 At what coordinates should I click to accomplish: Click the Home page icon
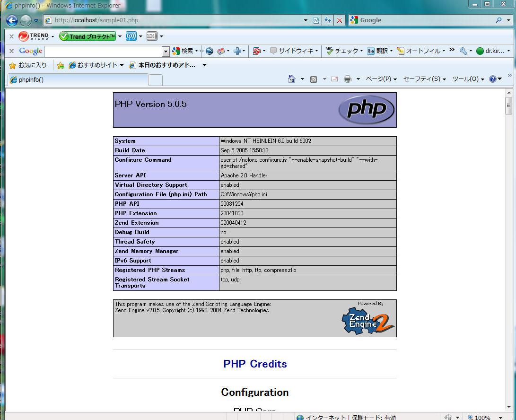click(x=292, y=79)
